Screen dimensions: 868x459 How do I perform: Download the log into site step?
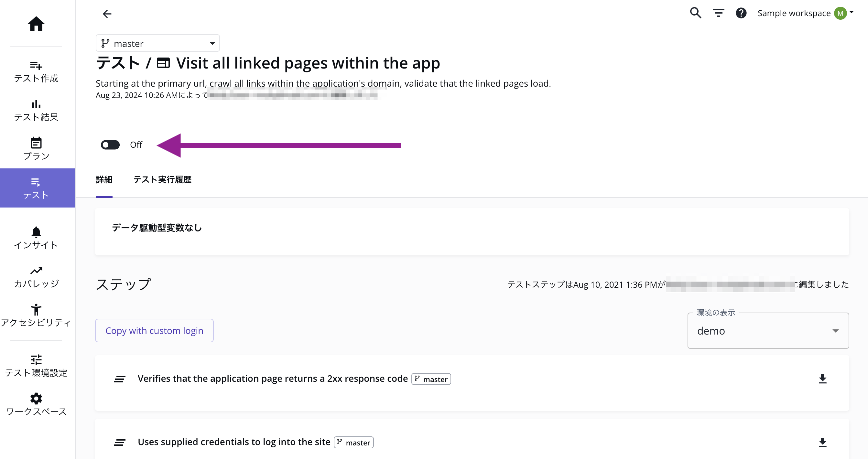[x=822, y=442]
